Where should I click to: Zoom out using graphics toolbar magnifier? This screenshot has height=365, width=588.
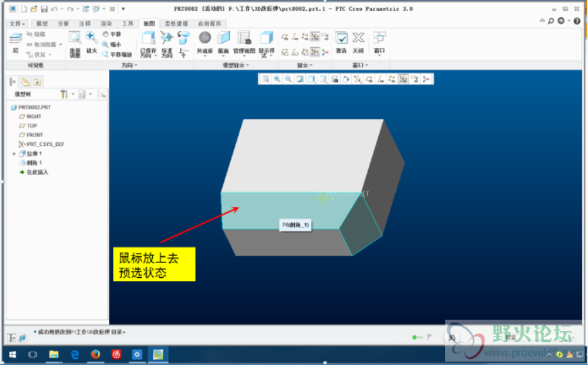point(288,79)
